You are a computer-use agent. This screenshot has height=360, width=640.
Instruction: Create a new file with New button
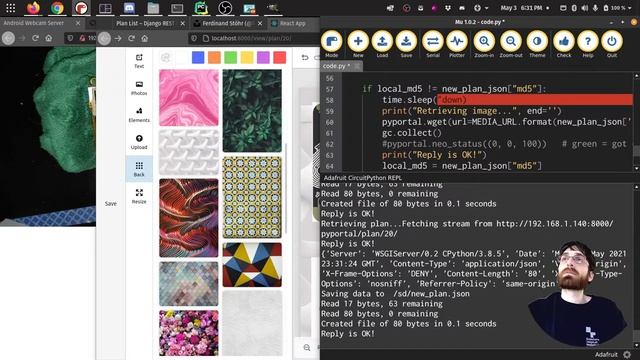pyautogui.click(x=358, y=44)
